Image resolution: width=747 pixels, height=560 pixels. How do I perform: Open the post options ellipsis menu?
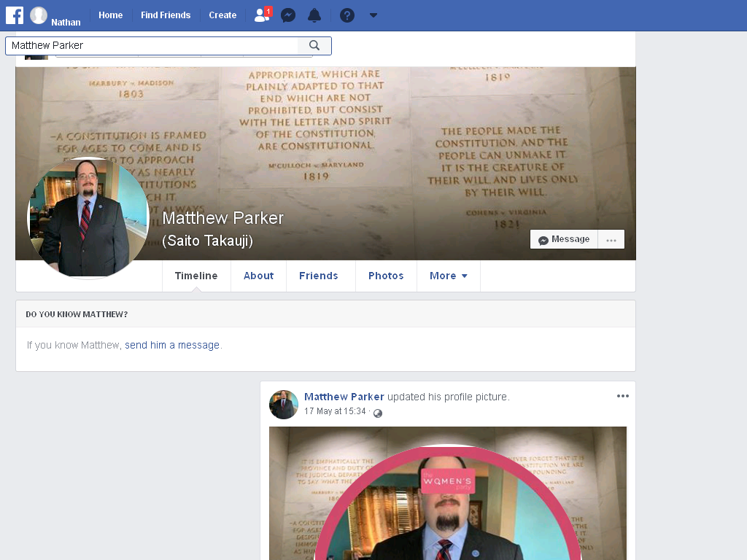(x=623, y=396)
